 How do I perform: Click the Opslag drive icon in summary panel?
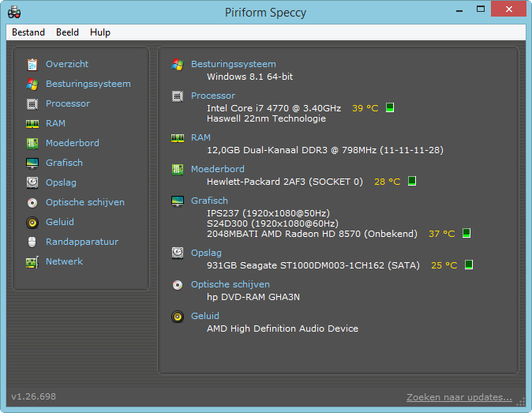pyautogui.click(x=178, y=253)
